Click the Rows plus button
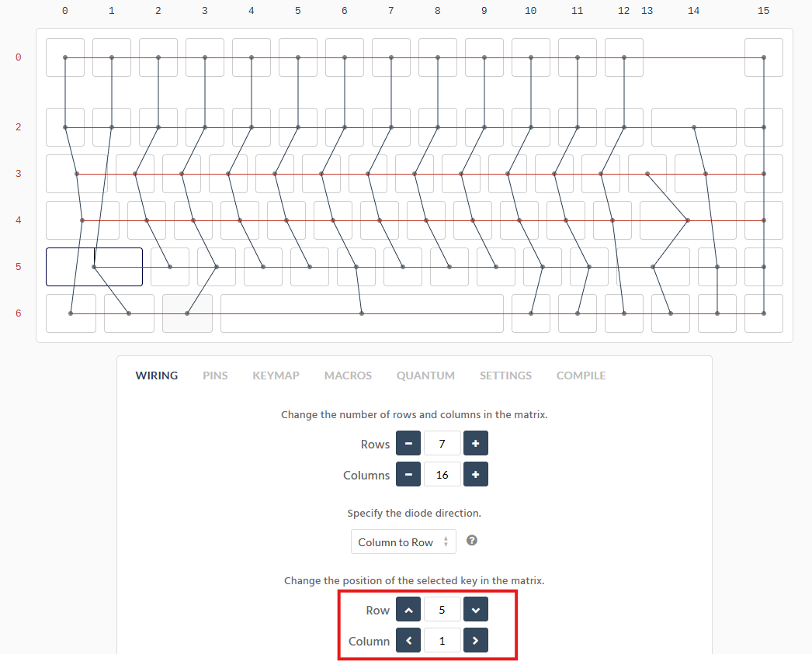This screenshot has height=661, width=812. 475,444
